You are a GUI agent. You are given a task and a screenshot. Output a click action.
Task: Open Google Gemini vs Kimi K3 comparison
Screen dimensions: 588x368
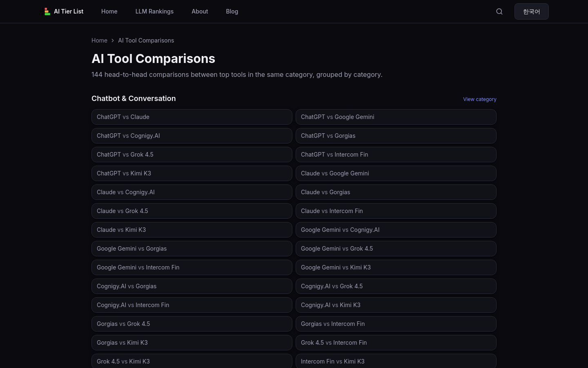(396, 267)
